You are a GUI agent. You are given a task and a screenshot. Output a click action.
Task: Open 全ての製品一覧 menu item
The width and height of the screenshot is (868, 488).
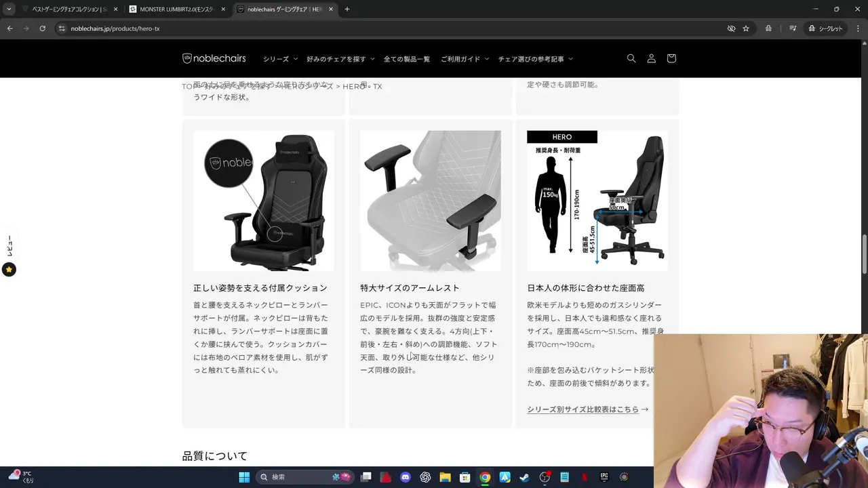tap(407, 59)
